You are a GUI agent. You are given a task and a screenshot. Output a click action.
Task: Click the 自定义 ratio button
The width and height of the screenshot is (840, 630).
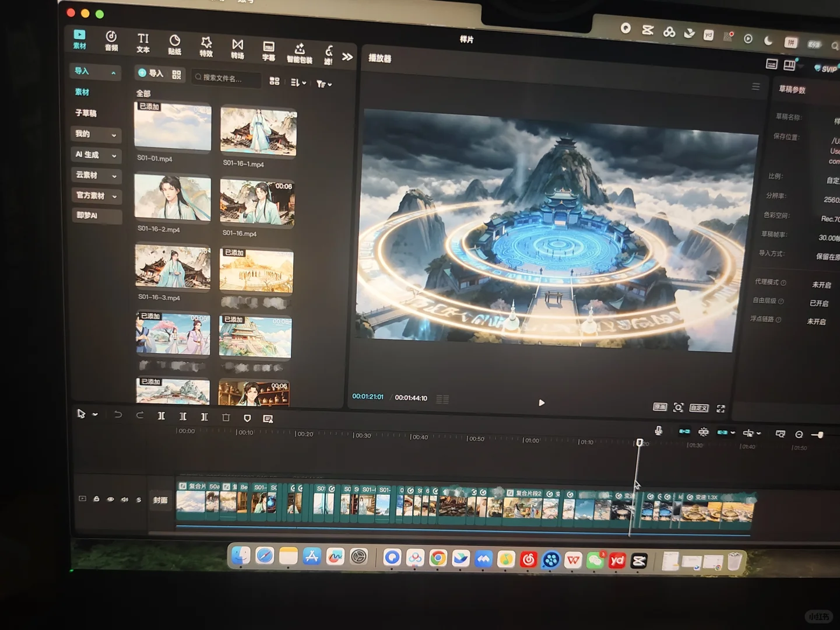coord(699,408)
